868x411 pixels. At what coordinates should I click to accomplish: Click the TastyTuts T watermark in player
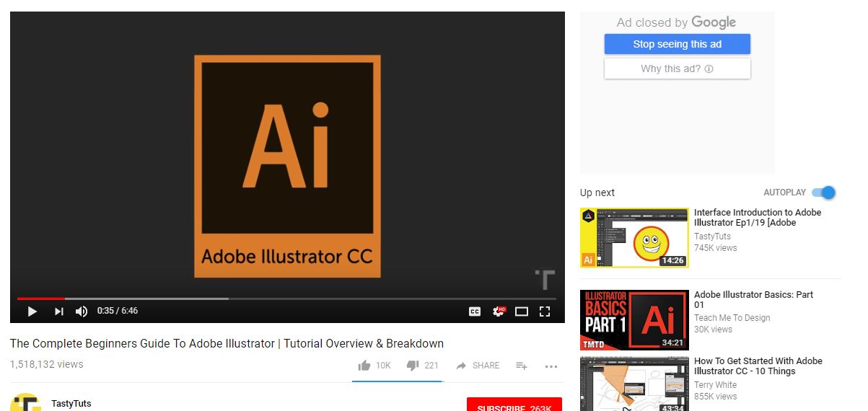[x=545, y=280]
